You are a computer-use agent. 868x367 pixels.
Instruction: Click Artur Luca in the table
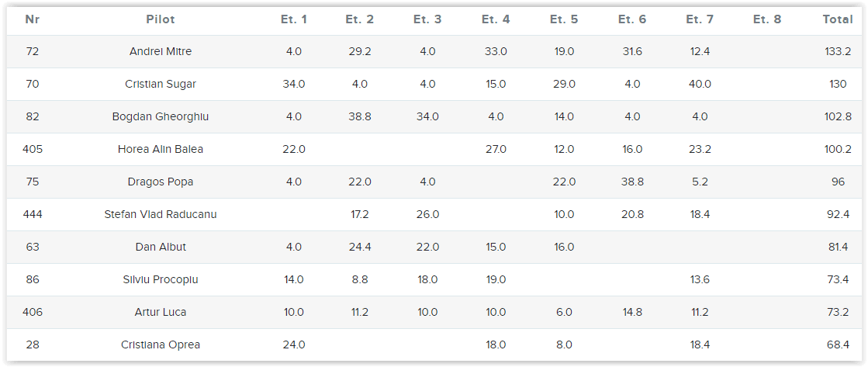(x=161, y=312)
